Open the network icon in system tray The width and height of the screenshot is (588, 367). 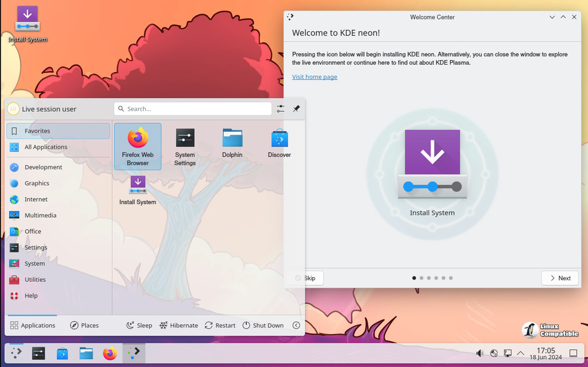pos(507,353)
